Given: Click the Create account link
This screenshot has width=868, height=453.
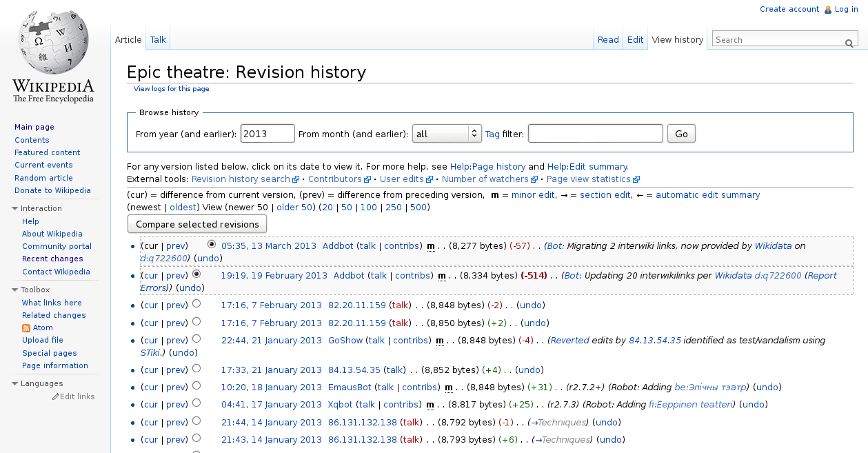Looking at the screenshot, I should point(789,9).
